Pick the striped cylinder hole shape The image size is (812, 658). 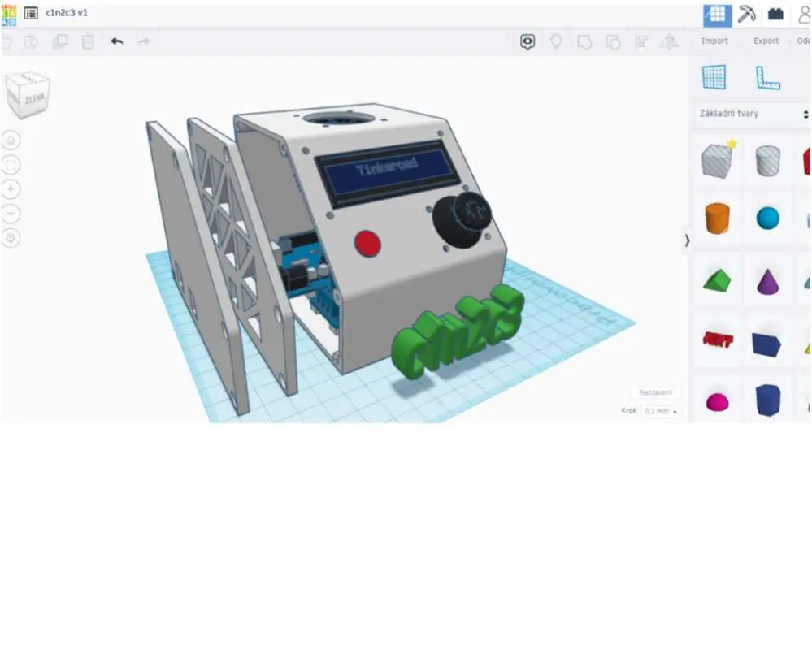768,161
